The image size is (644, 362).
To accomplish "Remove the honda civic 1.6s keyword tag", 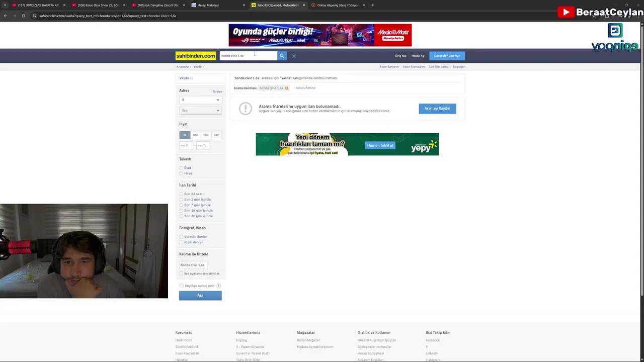I will click(x=287, y=88).
